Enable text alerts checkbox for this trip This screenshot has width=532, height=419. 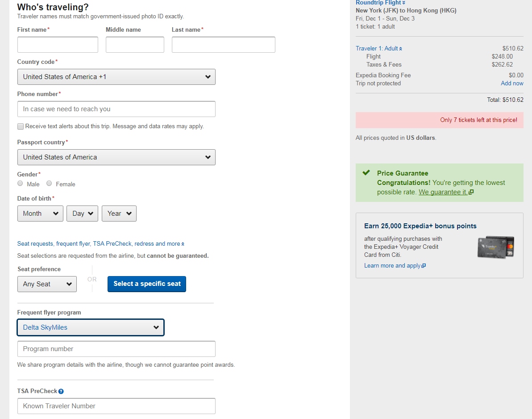(x=21, y=126)
